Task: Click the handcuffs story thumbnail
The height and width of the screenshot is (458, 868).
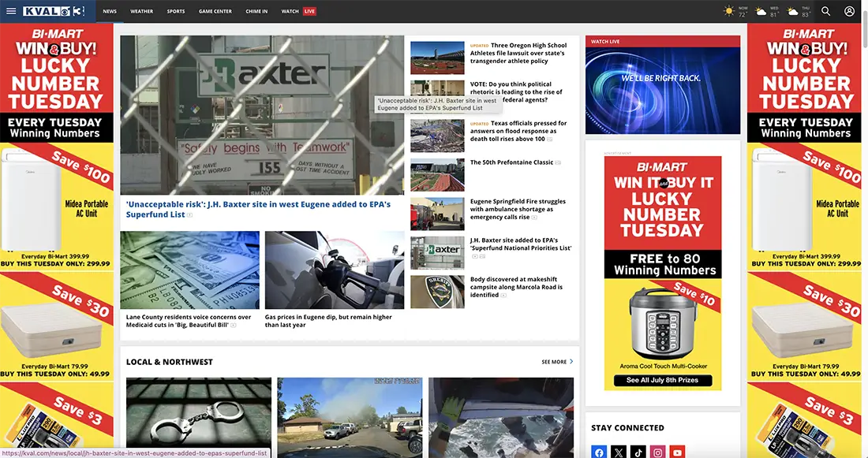Action: (x=199, y=418)
